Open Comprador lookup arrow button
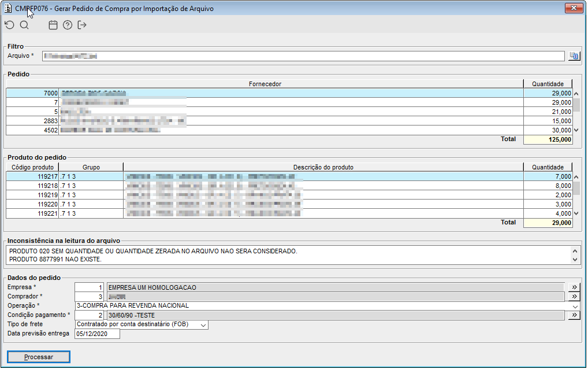This screenshot has width=588, height=369. tap(574, 297)
